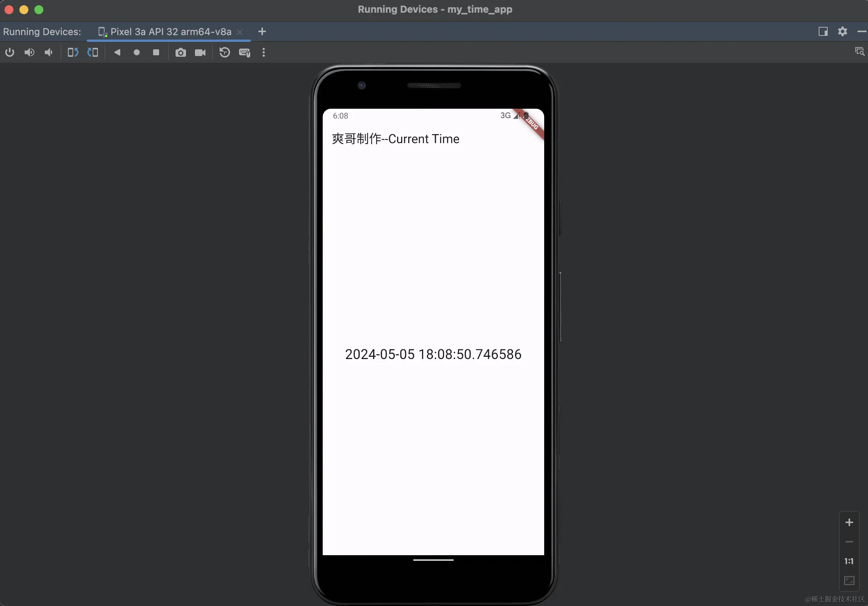Take a screenshot with camera icon
Screen dimensions: 868x606
[181, 53]
